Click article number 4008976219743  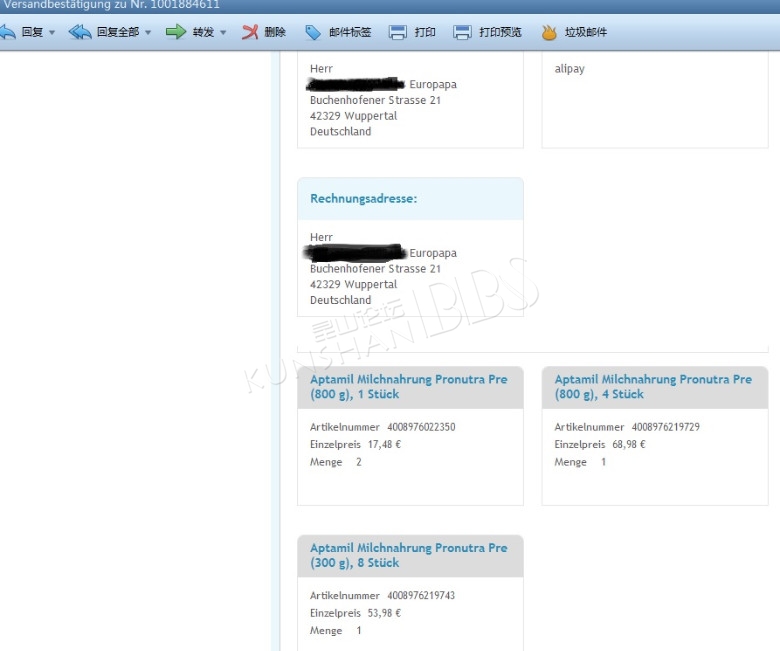coord(421,595)
